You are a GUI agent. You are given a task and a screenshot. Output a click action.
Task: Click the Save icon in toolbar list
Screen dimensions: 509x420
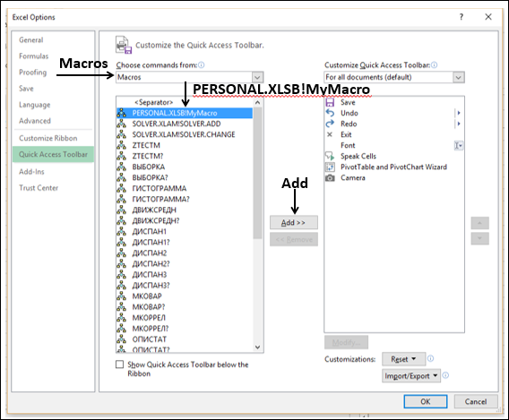[x=330, y=102]
